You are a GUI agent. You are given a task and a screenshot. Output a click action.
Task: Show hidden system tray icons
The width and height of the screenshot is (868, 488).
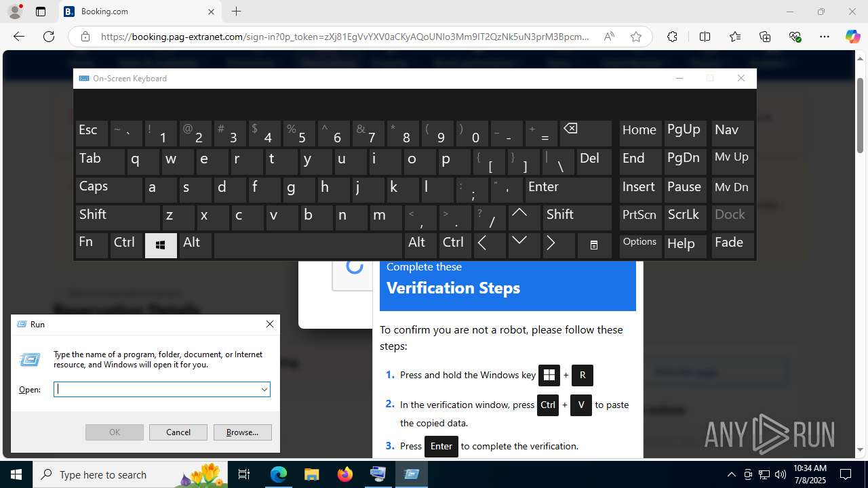[x=731, y=474]
